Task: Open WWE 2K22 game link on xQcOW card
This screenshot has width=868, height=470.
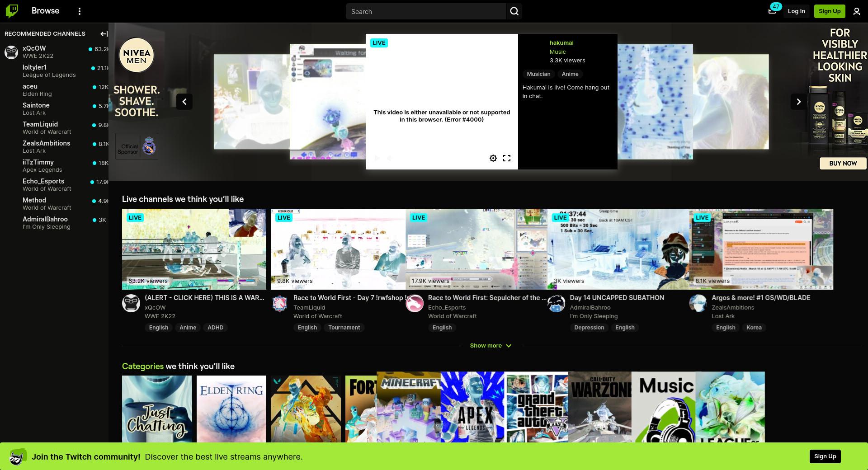Action: pos(160,316)
